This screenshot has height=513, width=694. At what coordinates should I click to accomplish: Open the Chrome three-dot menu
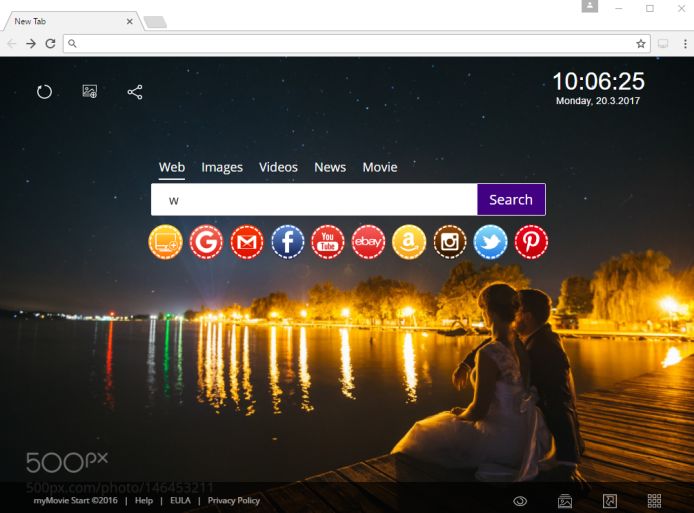(685, 43)
